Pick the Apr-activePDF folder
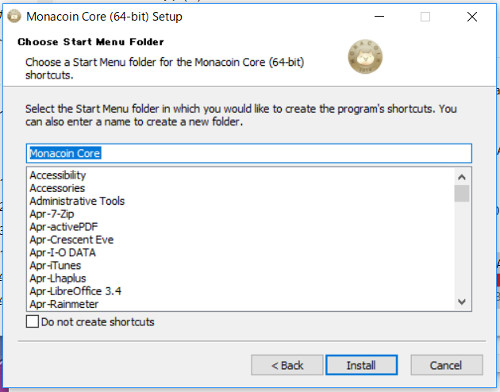This screenshot has width=500, height=392. [x=64, y=227]
